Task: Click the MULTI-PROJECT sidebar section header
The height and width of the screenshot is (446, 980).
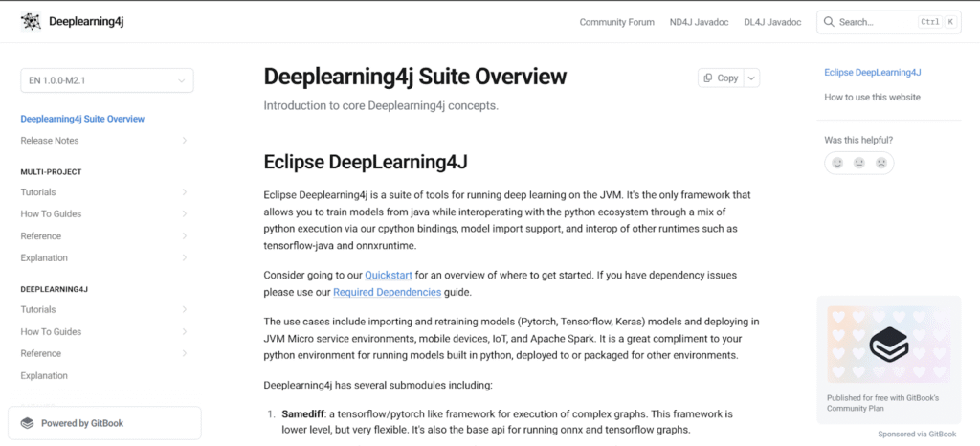Action: click(52, 171)
